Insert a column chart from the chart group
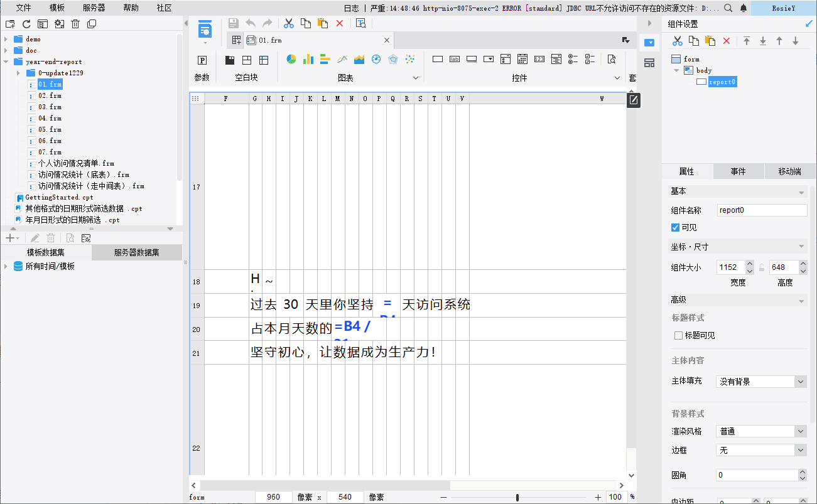Viewport: 817px width, 504px height. [x=308, y=59]
